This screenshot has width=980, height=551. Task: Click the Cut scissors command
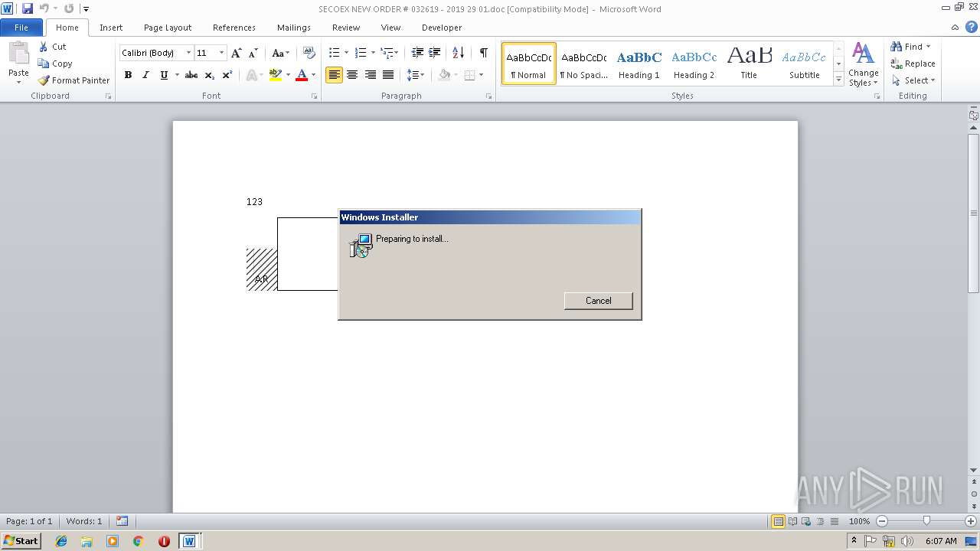coord(53,47)
